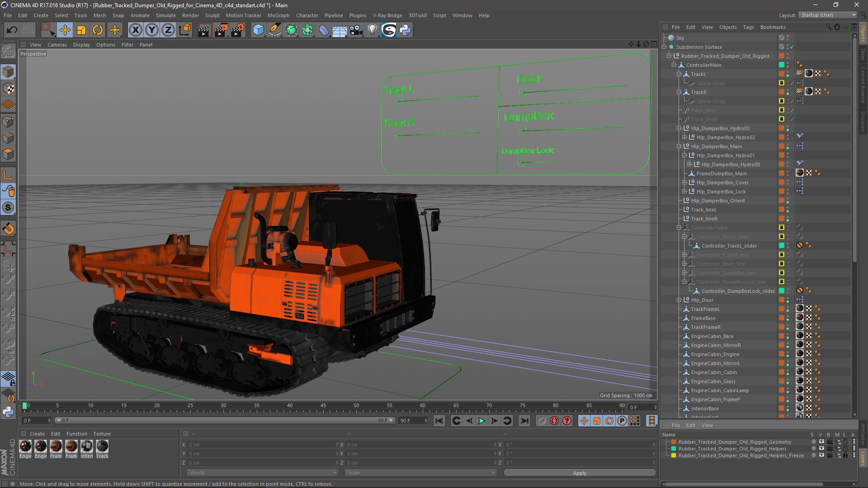Screen dimensions: 868x488
Task: Go to start of timeline
Action: (x=439, y=421)
